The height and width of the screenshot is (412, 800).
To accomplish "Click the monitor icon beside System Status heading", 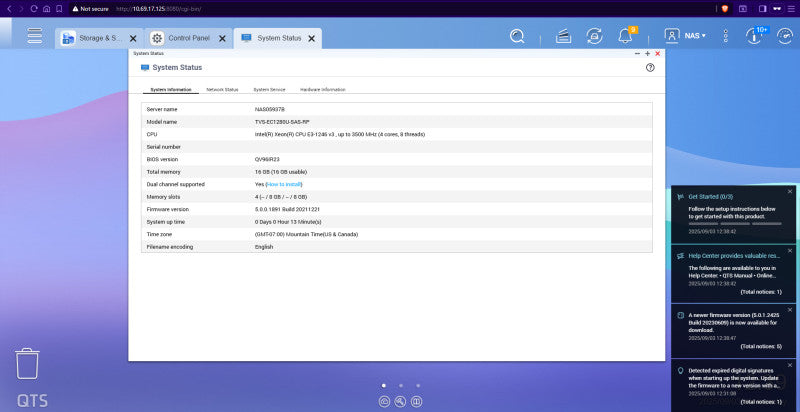I will click(145, 67).
